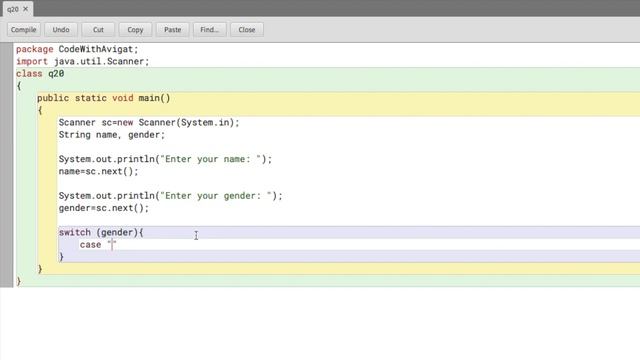Click the Undo button
The image size is (640, 360).
coord(61,30)
